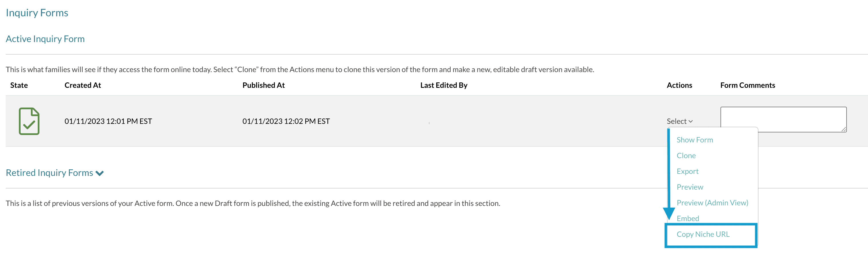Expand Retired Inquiry Forms chevron
This screenshot has width=868, height=270.
pos(99,173)
